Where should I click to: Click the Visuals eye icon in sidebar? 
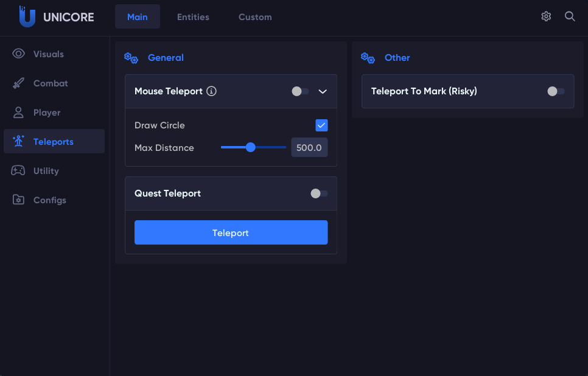pos(18,54)
